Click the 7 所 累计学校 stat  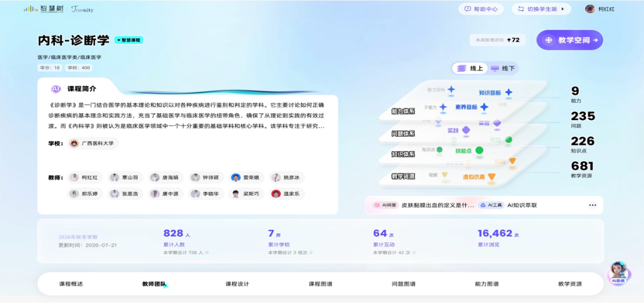280,238
